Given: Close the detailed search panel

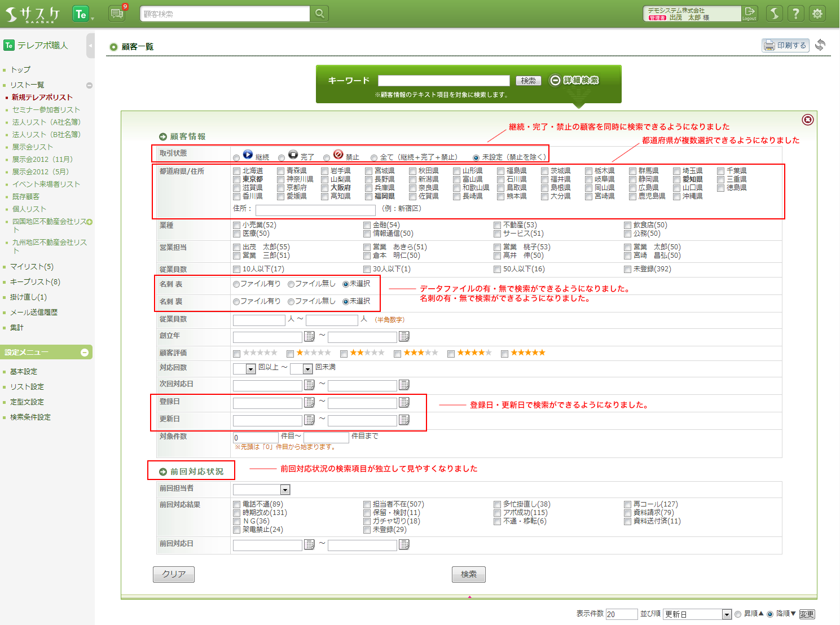Looking at the screenshot, I should point(807,120).
